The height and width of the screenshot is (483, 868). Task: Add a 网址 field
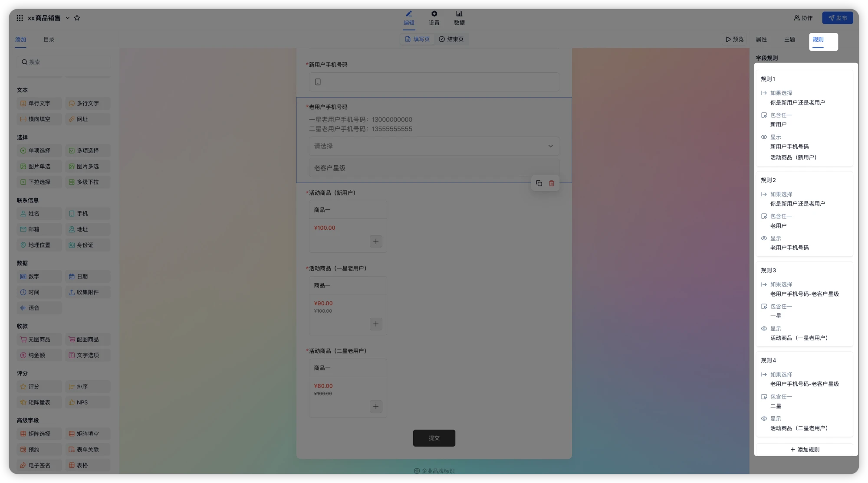coord(88,119)
